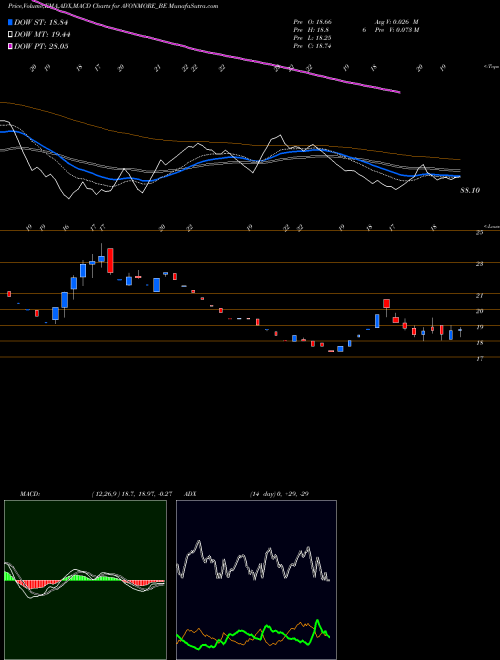Click the red candlestick near the 21 level
The width and height of the screenshot is (500, 660).
point(386,303)
